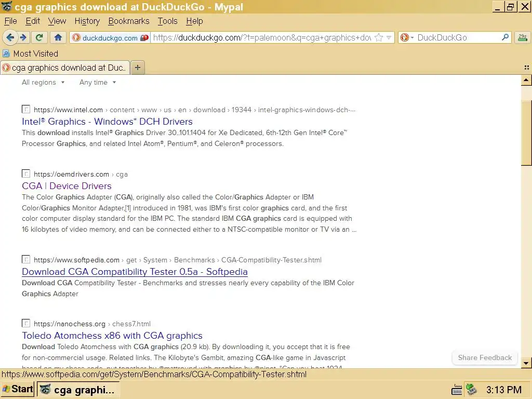The image size is (532, 399).
Task: Open the Most Visited bookmarks folder
Action: [30, 54]
